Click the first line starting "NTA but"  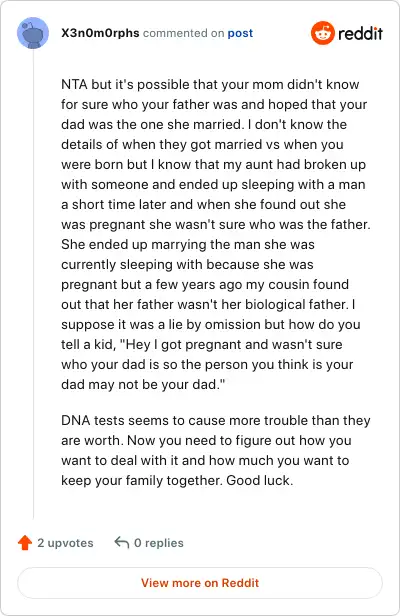click(210, 84)
